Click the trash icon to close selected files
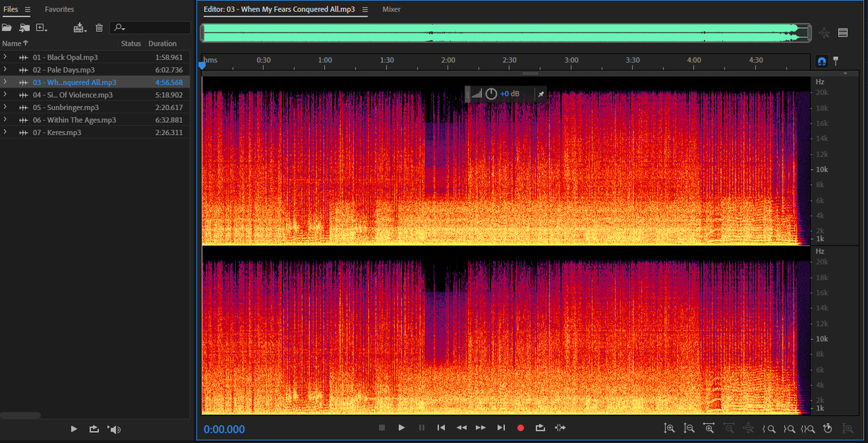The width and height of the screenshot is (868, 443). [99, 28]
